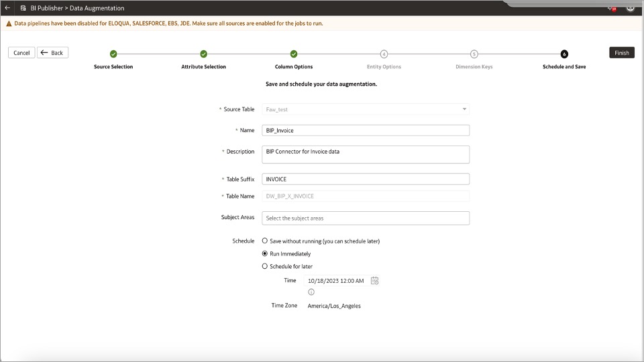644x362 pixels.
Task: Click the BI Publisher data source icon
Action: coord(23,8)
